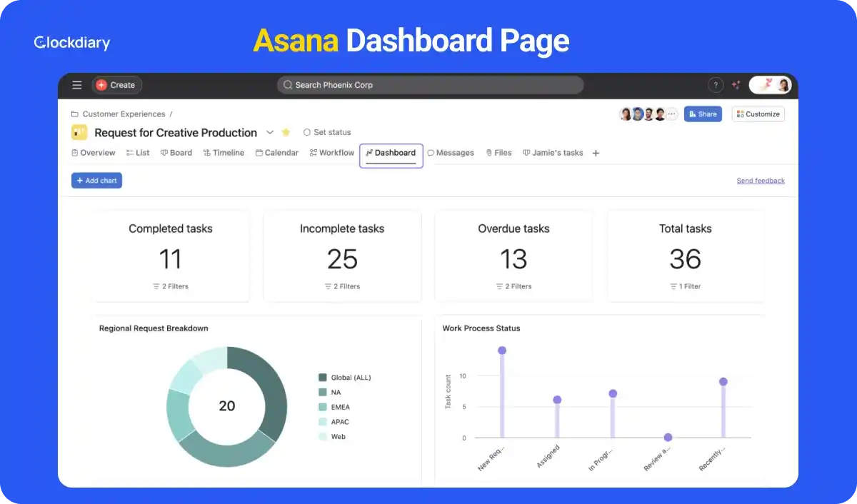Click the Web legend swatch
This screenshot has width=857, height=504.
(x=323, y=436)
